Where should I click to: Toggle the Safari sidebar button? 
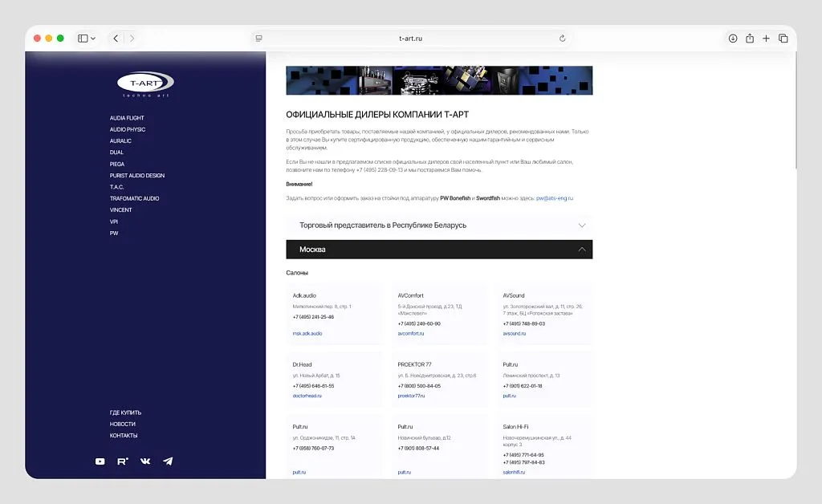83,39
